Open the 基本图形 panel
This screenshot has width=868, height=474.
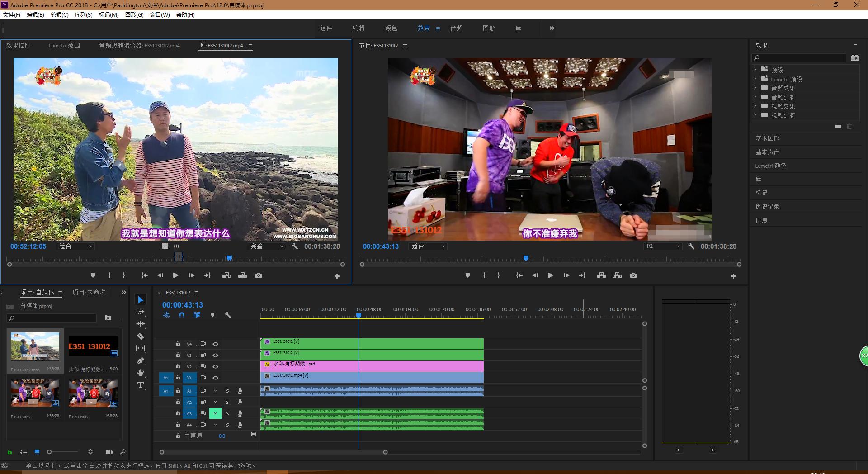point(767,138)
